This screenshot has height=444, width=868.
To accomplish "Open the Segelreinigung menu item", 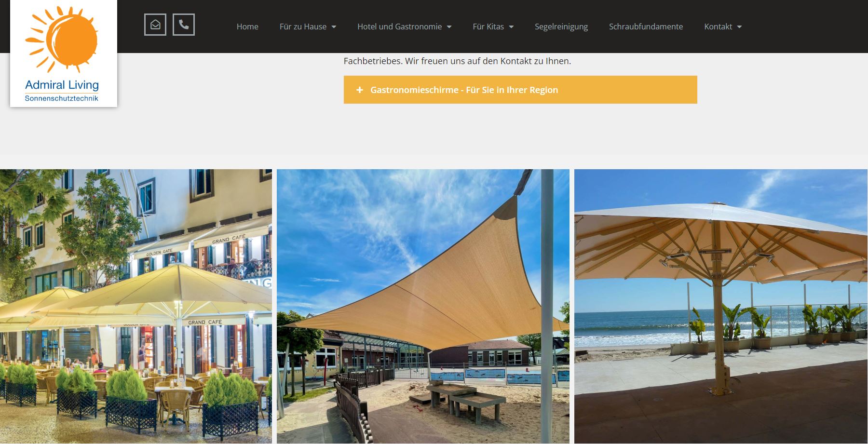I will pos(561,27).
